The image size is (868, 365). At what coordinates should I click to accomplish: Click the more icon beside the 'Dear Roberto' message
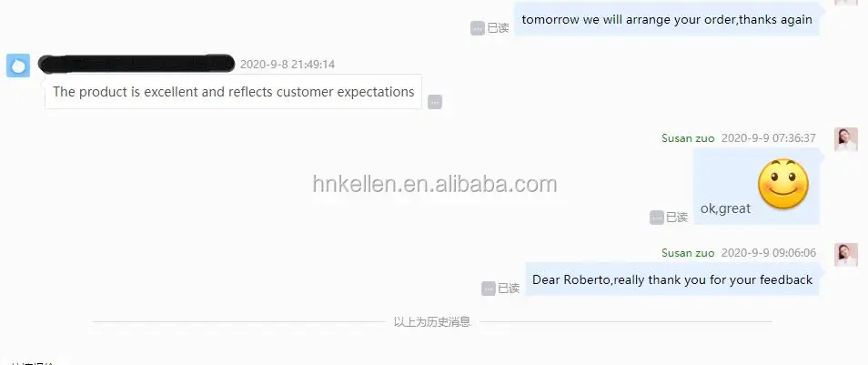[x=489, y=289]
